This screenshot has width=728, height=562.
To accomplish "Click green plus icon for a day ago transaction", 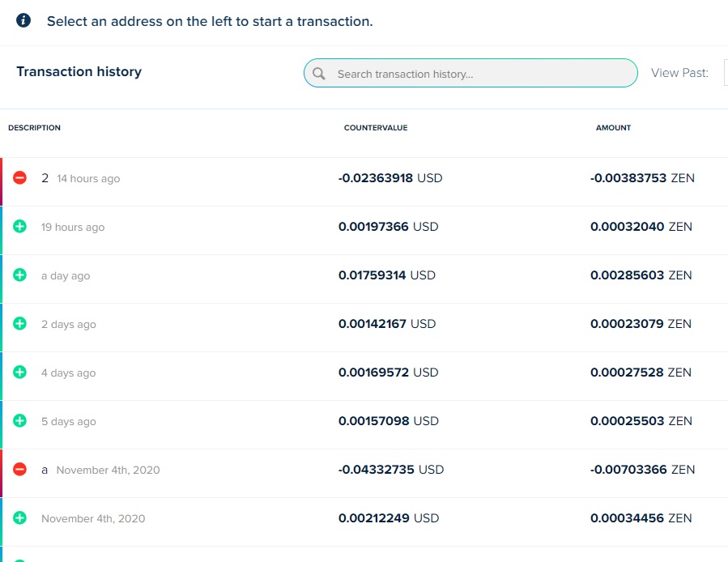I will (x=20, y=275).
